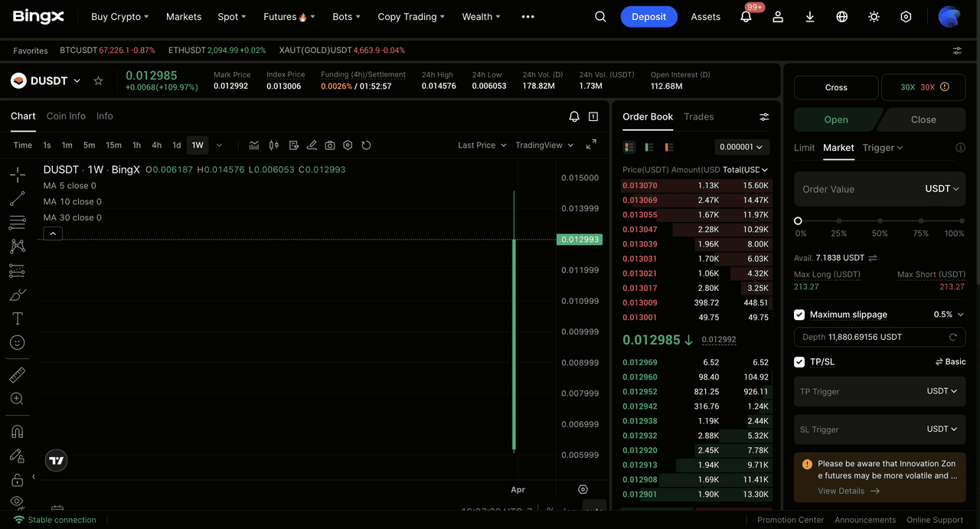Viewport: 980px width, 529px height.
Task: Toggle the TP/SL checkbox
Action: (x=799, y=362)
